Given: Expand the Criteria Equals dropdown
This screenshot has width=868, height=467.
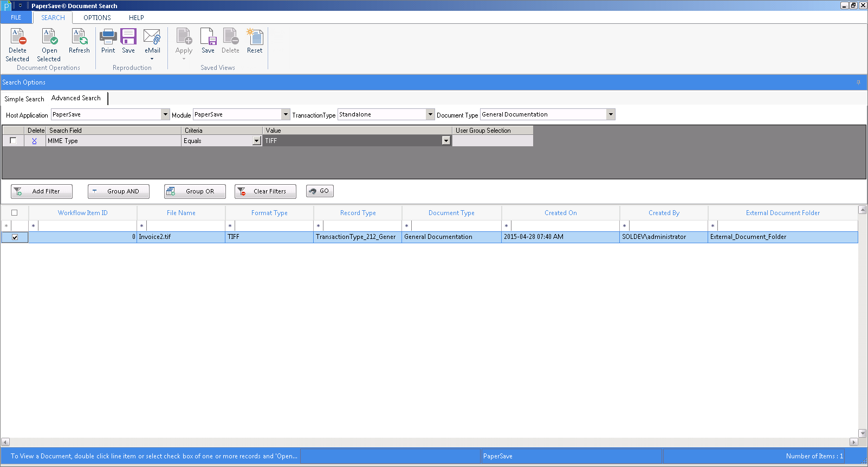Looking at the screenshot, I should [257, 141].
